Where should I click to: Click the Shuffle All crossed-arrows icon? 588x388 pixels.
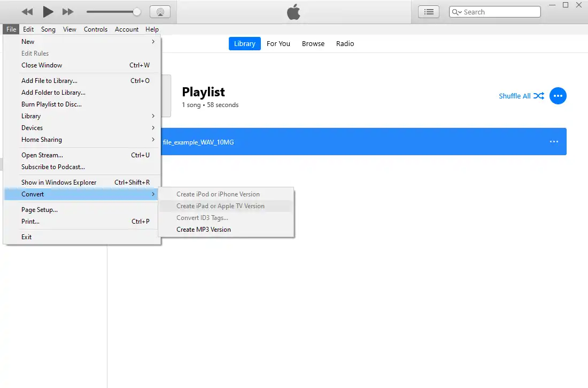click(x=539, y=96)
